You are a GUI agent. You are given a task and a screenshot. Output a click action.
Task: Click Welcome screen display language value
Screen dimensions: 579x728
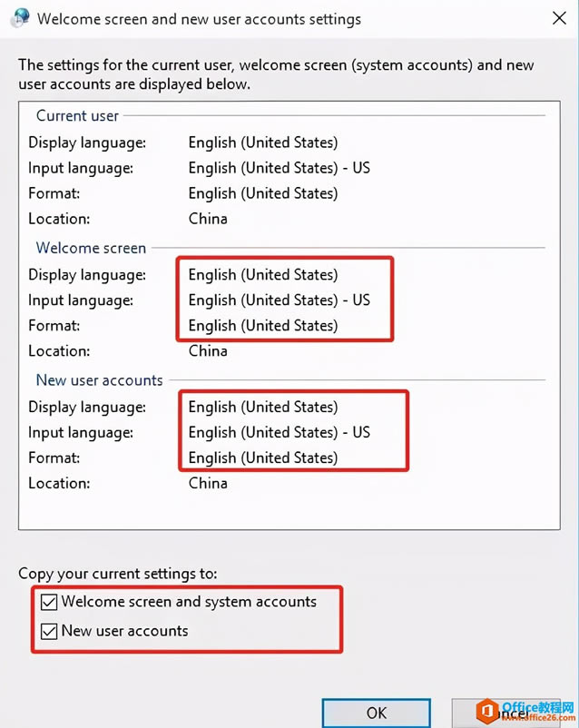263,275
